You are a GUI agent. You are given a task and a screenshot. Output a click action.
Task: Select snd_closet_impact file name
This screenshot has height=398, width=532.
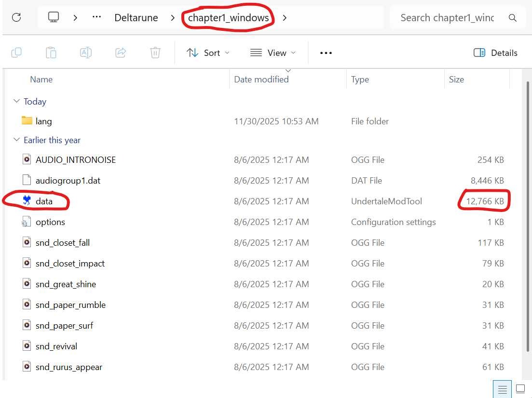tap(70, 264)
